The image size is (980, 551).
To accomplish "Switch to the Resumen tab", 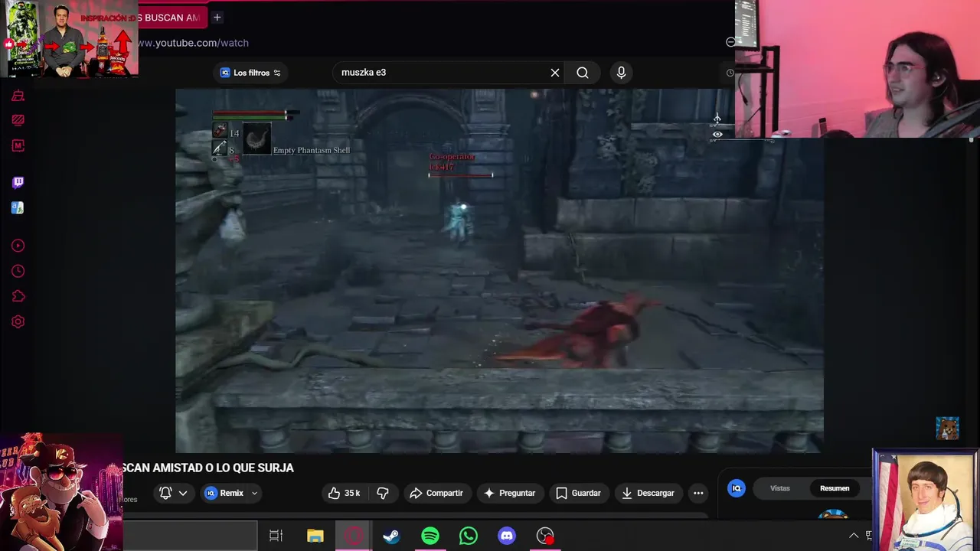I will pos(835,488).
